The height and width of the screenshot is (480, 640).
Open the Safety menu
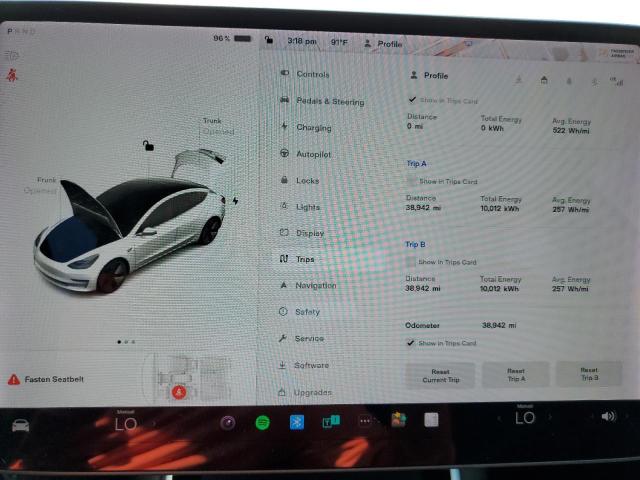point(300,312)
